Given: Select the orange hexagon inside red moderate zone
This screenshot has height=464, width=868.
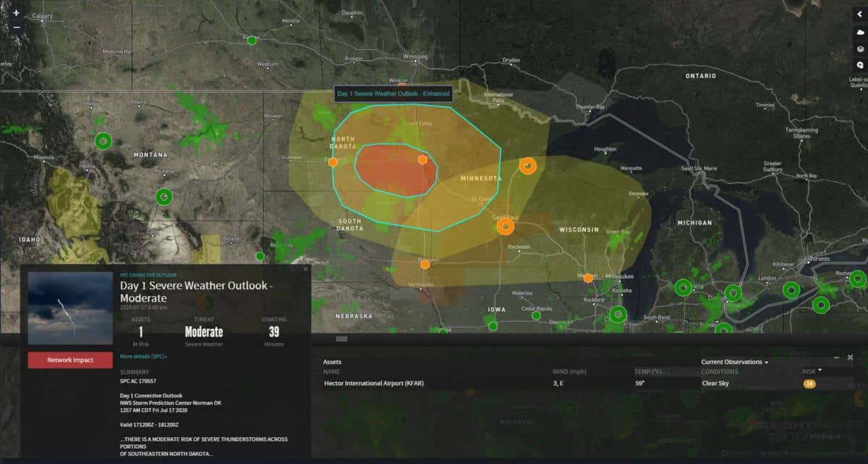Looking at the screenshot, I should (x=422, y=160).
